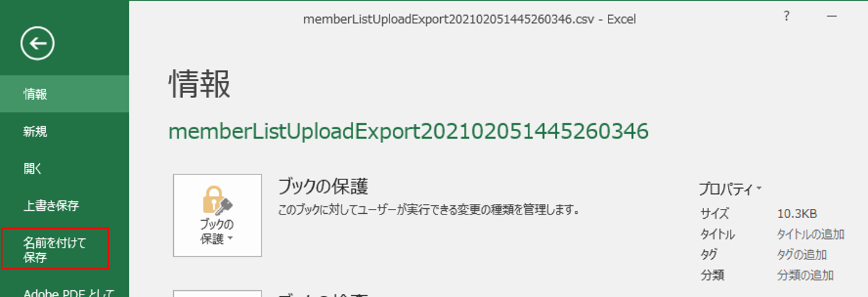Viewport: 868px width, 297px height.
Task: Click the 10.3KB size value
Action: click(797, 214)
